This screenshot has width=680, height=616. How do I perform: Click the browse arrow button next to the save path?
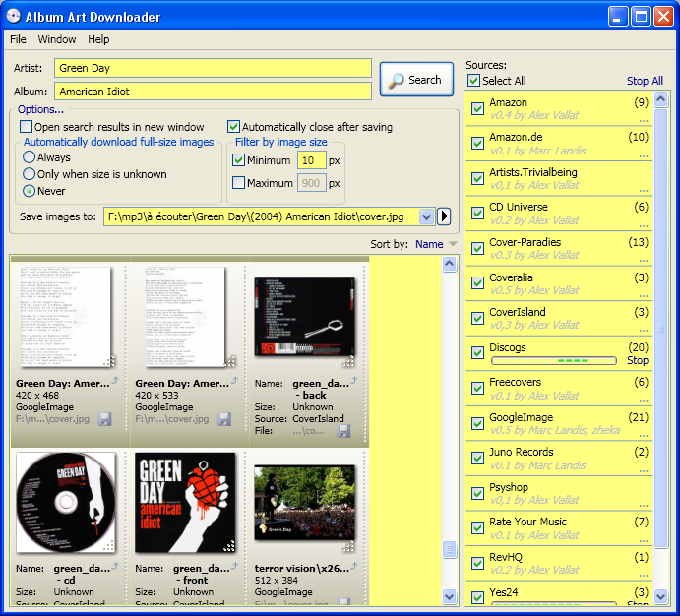point(444,216)
